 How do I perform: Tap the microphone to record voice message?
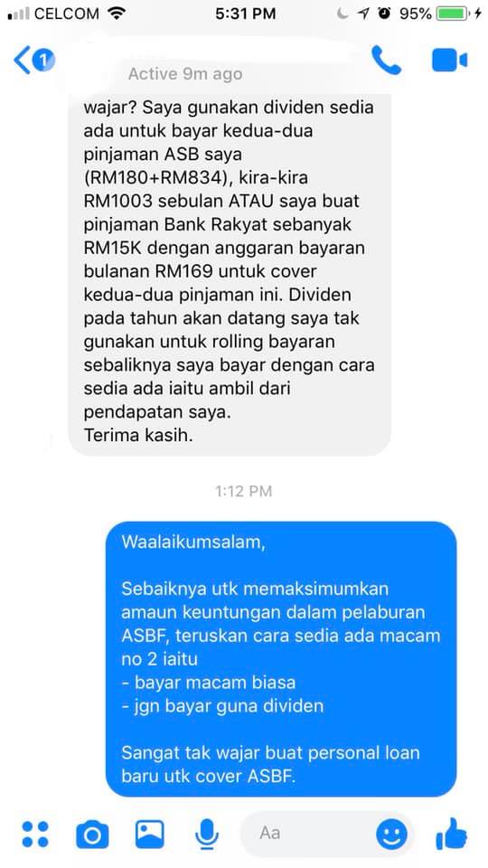click(x=207, y=835)
